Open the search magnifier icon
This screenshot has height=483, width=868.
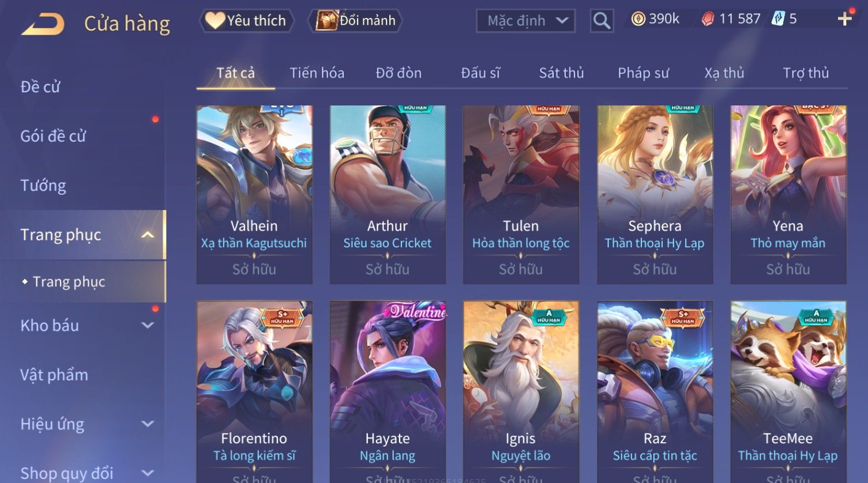click(x=602, y=21)
